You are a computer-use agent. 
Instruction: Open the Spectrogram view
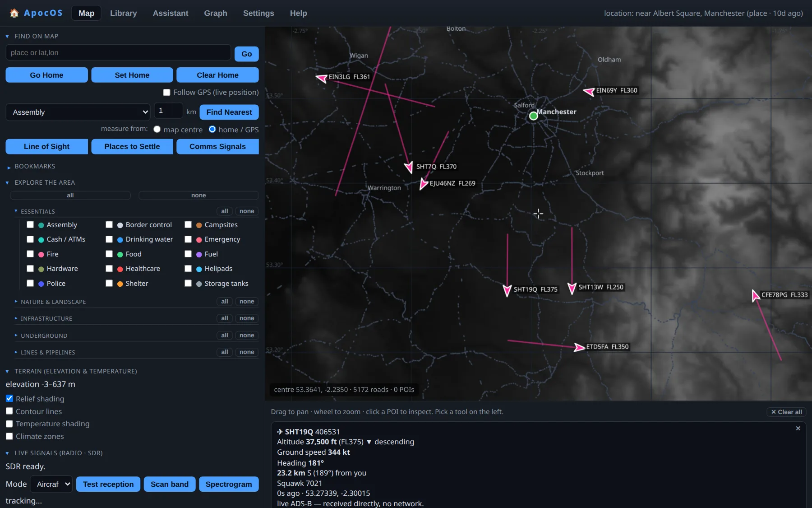pos(229,484)
